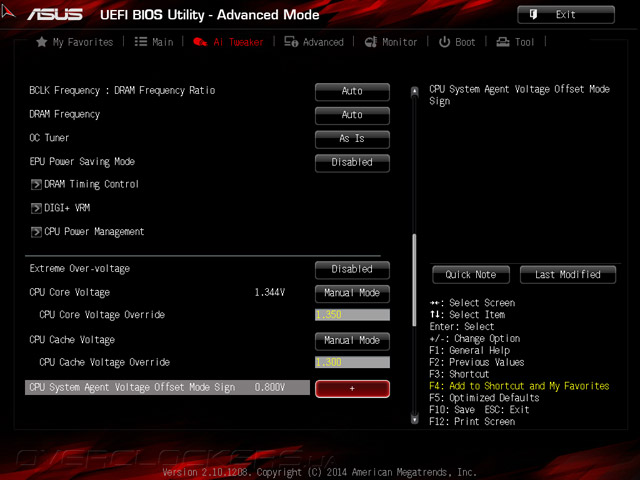Click CPU System Agent Voltage Offset row

pos(167,387)
